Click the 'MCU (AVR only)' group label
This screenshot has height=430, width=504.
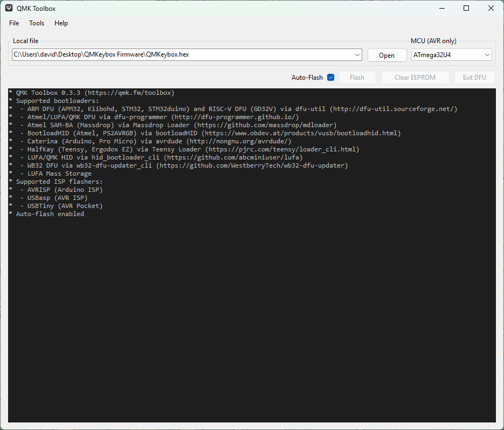[433, 41]
